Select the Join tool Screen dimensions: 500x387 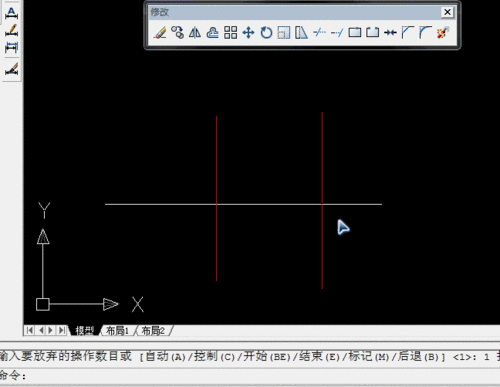pyautogui.click(x=390, y=33)
